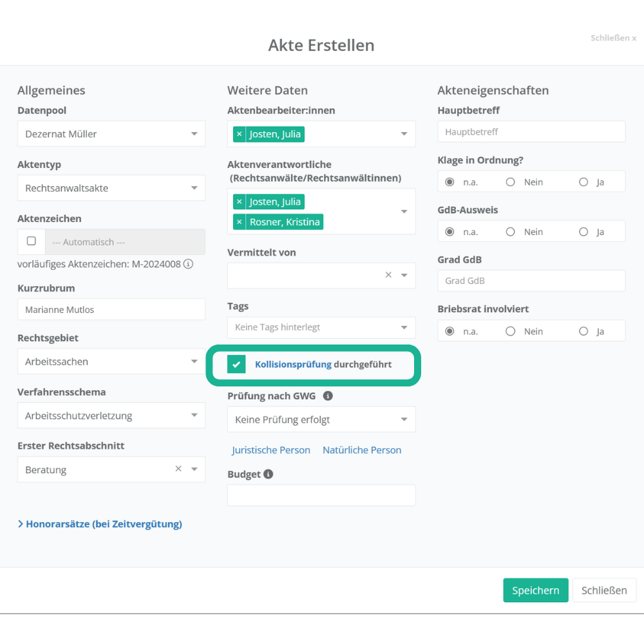The width and height of the screenshot is (644, 644).
Task: Click the Budget info icon
Action: 269,474
